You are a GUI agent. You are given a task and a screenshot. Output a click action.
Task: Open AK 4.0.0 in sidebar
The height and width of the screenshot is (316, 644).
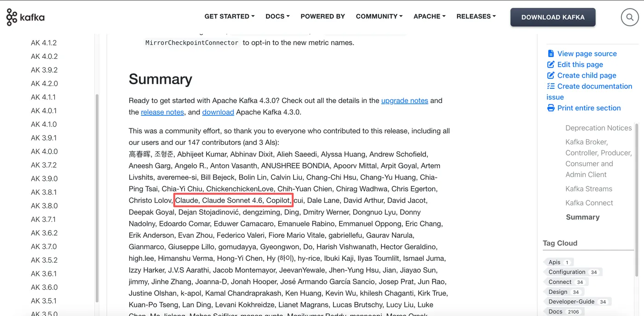click(x=44, y=151)
